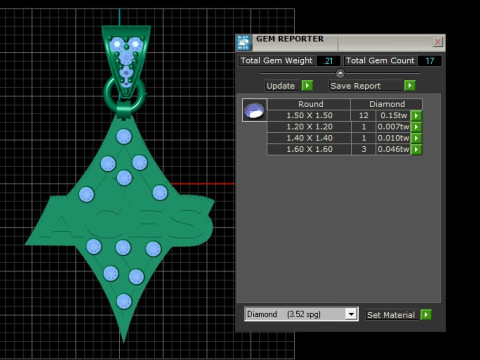This screenshot has height=360, width=480.
Task: Click green arrow for 1.40 X 1.40 row
Action: pos(416,138)
